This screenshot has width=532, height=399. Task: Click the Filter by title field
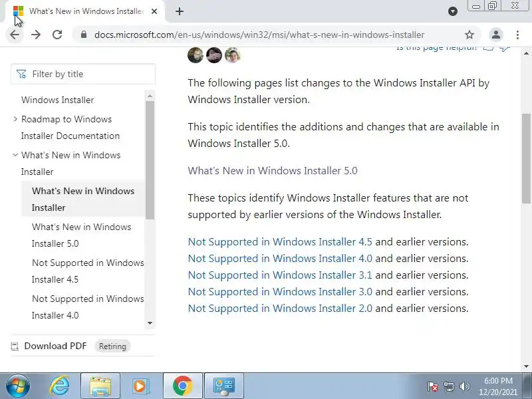(82, 74)
